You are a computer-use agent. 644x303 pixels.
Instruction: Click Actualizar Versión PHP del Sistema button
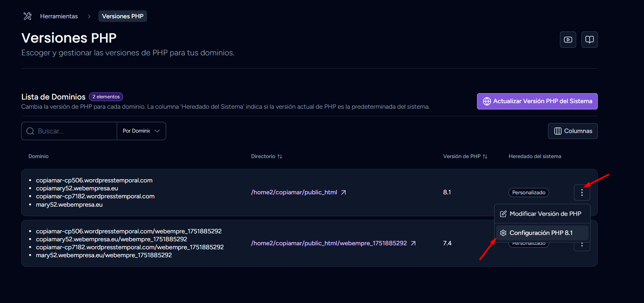(x=537, y=101)
